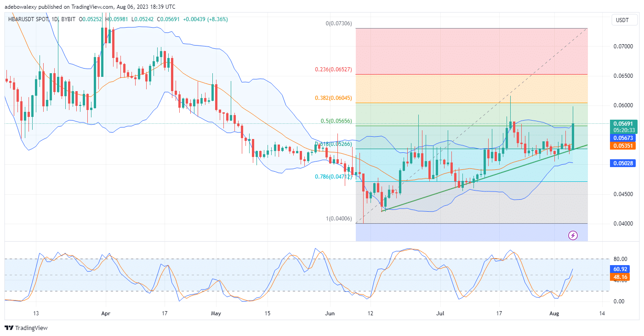Screen dimensions: 644x336
Task: Click the purple lightning bolt event icon
Action: click(x=573, y=235)
